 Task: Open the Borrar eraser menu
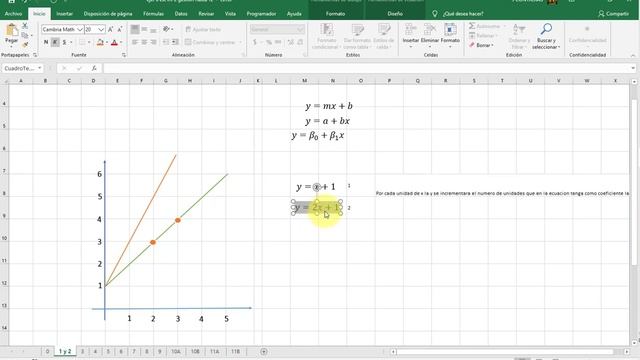click(481, 45)
